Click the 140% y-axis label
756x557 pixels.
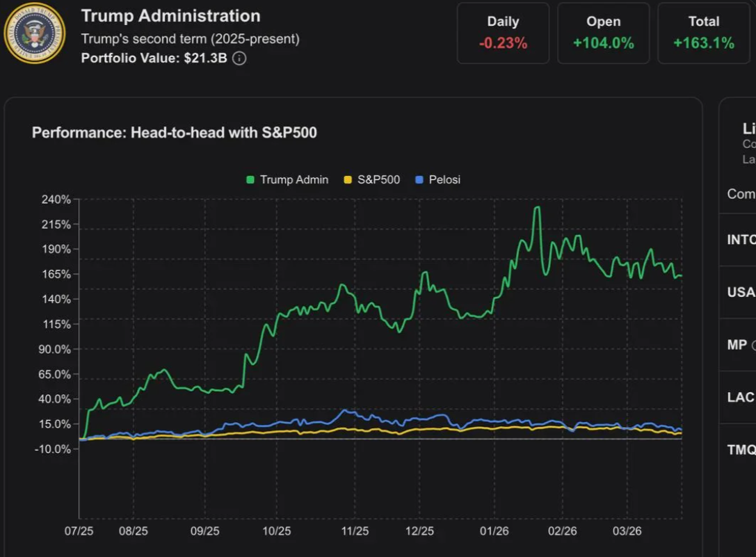56,300
